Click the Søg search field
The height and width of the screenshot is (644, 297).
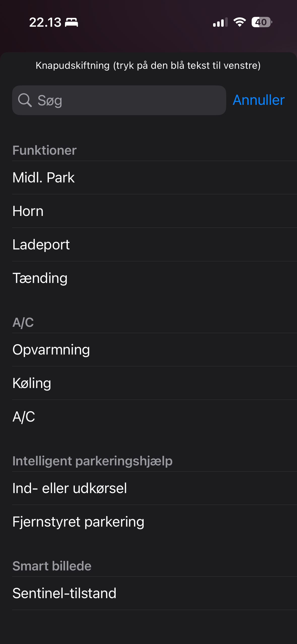[x=126, y=100]
